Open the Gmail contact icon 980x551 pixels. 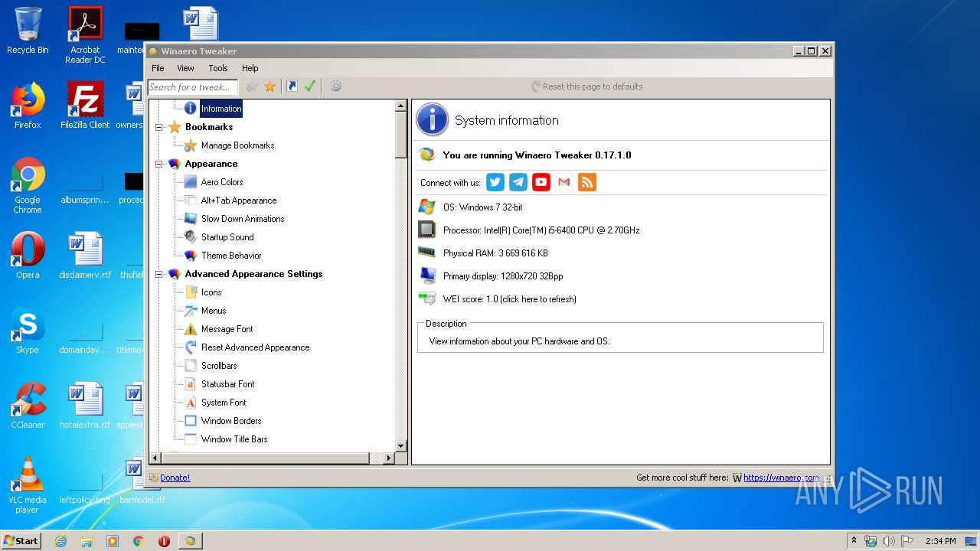(564, 182)
